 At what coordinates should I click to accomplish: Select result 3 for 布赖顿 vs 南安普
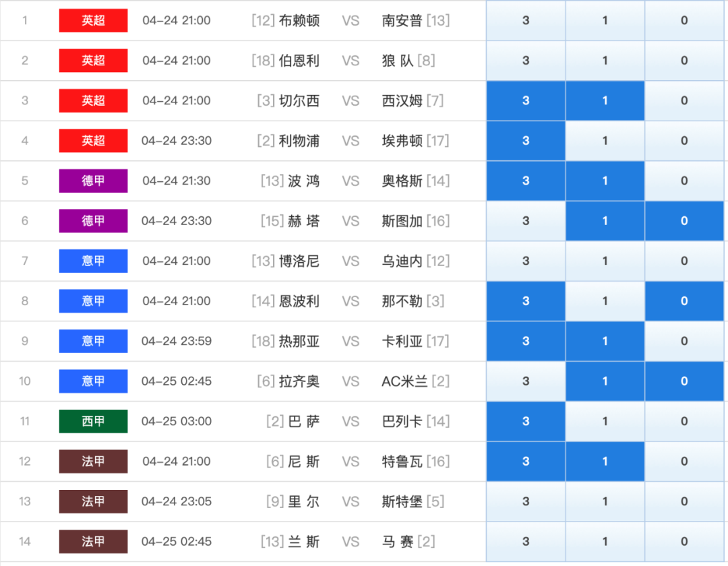click(526, 20)
